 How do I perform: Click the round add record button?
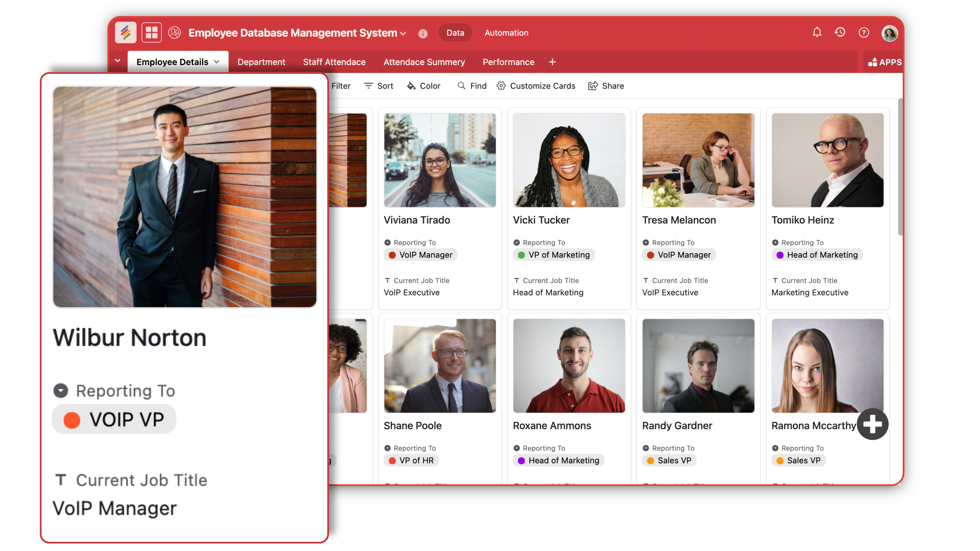pos(872,424)
